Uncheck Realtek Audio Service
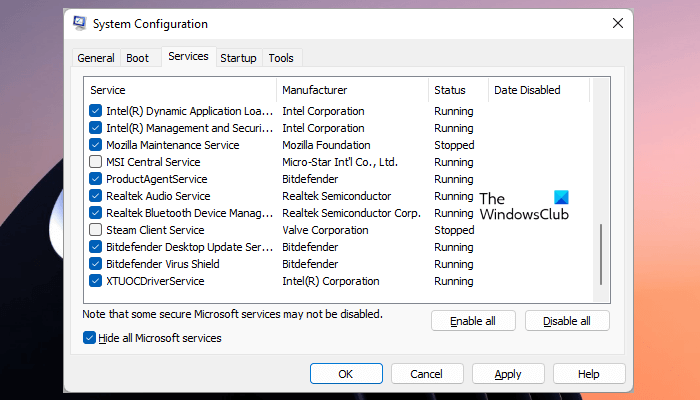Image resolution: width=700 pixels, height=400 pixels. tap(96, 196)
